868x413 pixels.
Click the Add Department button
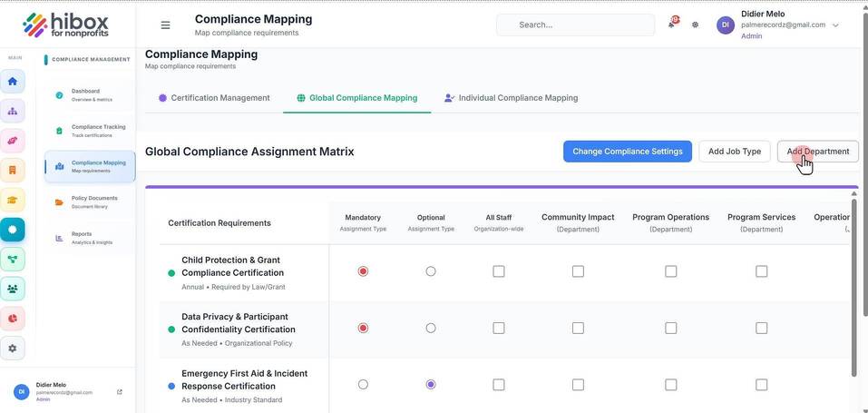817,152
